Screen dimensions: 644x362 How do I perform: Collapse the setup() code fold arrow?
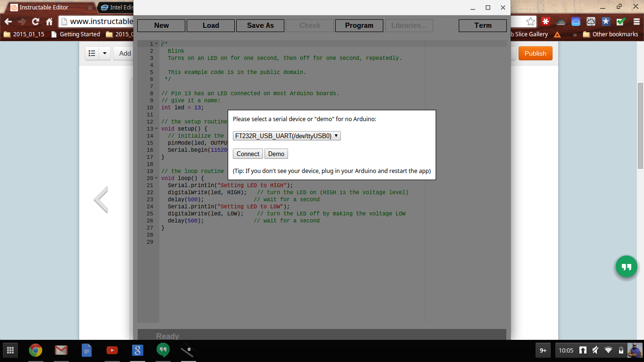(157, 129)
